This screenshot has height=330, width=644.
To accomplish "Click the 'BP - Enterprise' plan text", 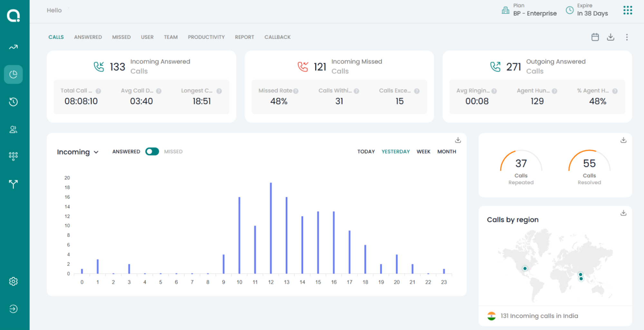I will tap(535, 14).
